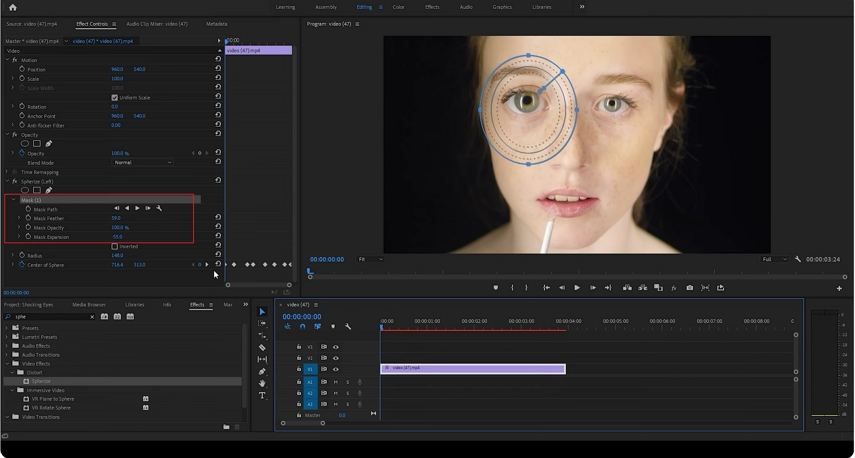Viewport: 855px width, 458px height.
Task: Add marker in Program monitor
Action: click(496, 288)
